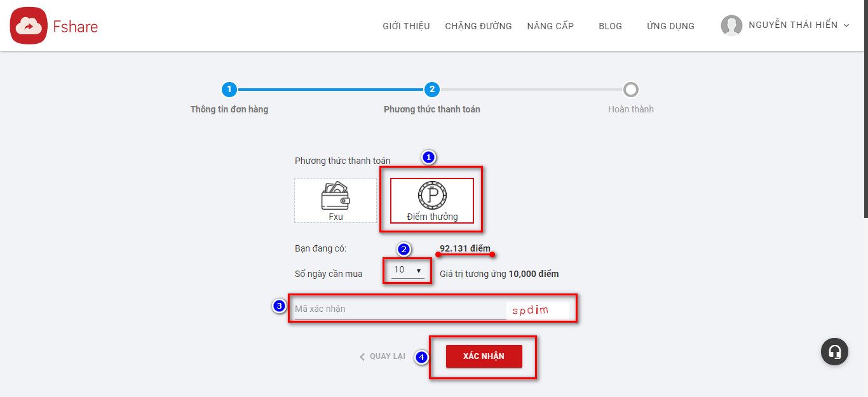868x397 pixels.
Task: Click the Giá trị tương ứng 10,000 điểm text
Action: [499, 274]
